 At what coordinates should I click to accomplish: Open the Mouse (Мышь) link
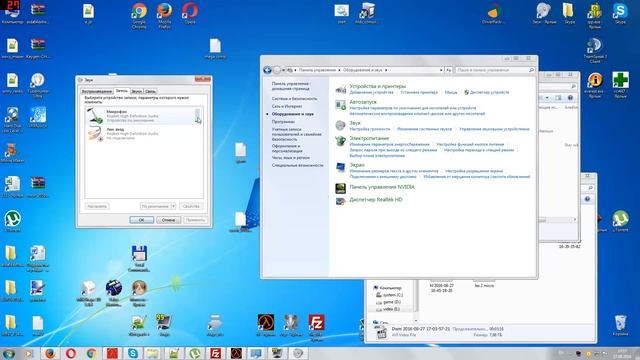451,92
